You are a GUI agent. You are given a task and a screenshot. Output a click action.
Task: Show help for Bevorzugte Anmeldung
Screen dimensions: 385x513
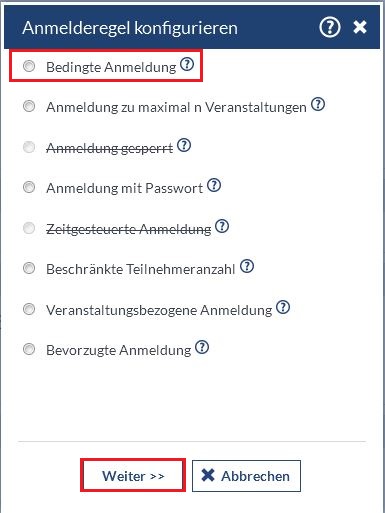[202, 347]
